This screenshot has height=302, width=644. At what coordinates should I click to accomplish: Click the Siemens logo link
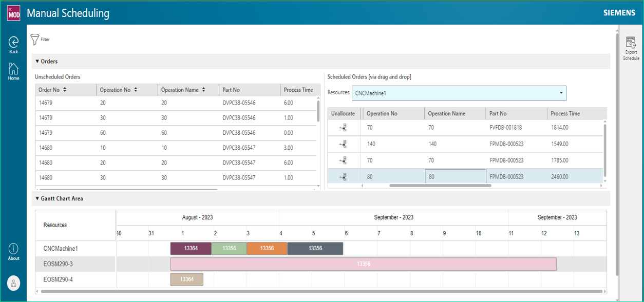point(619,13)
